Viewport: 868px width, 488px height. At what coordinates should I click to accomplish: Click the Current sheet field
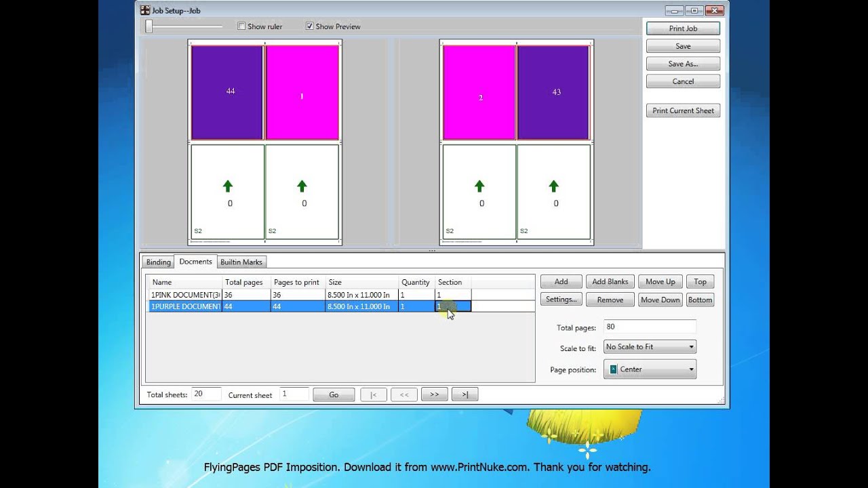tap(294, 394)
